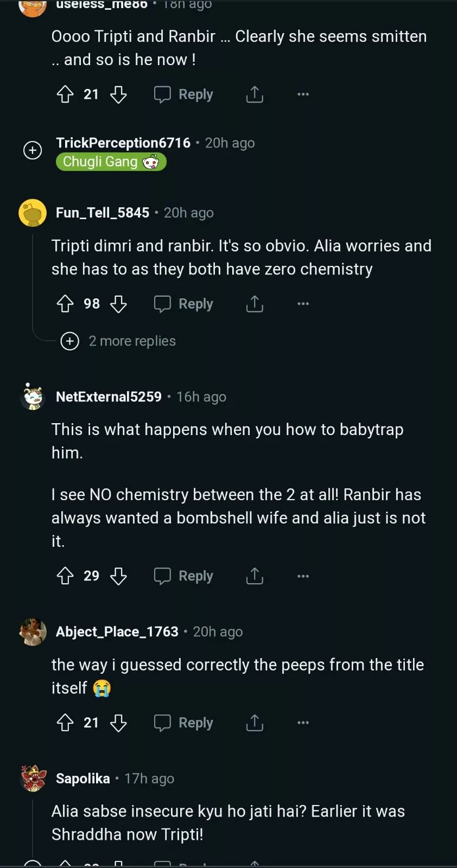The height and width of the screenshot is (868, 457).
Task: Open Fun_Tell_5845's yellow avatar
Action: coord(33,213)
